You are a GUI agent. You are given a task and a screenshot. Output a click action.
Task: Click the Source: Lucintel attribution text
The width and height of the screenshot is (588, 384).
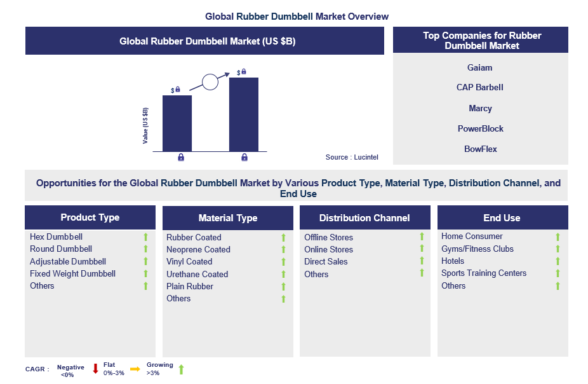click(x=351, y=157)
